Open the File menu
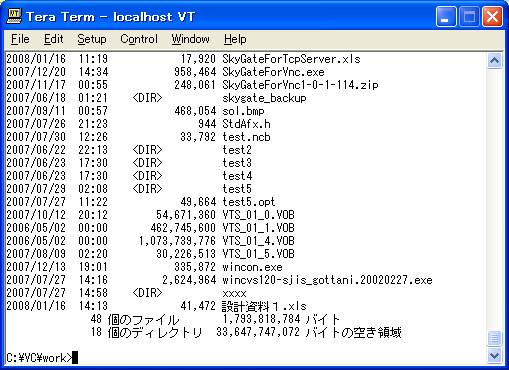The height and width of the screenshot is (370, 509). click(20, 39)
